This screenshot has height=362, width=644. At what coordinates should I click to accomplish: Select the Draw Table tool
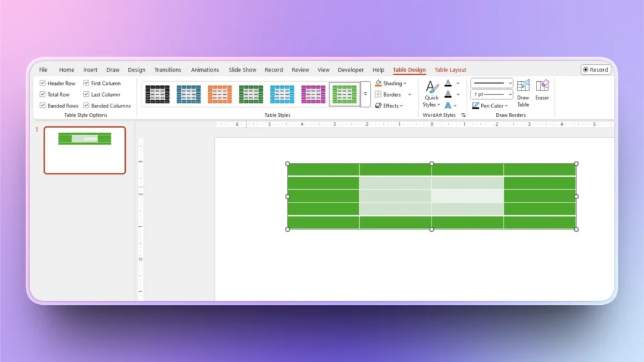click(x=523, y=91)
